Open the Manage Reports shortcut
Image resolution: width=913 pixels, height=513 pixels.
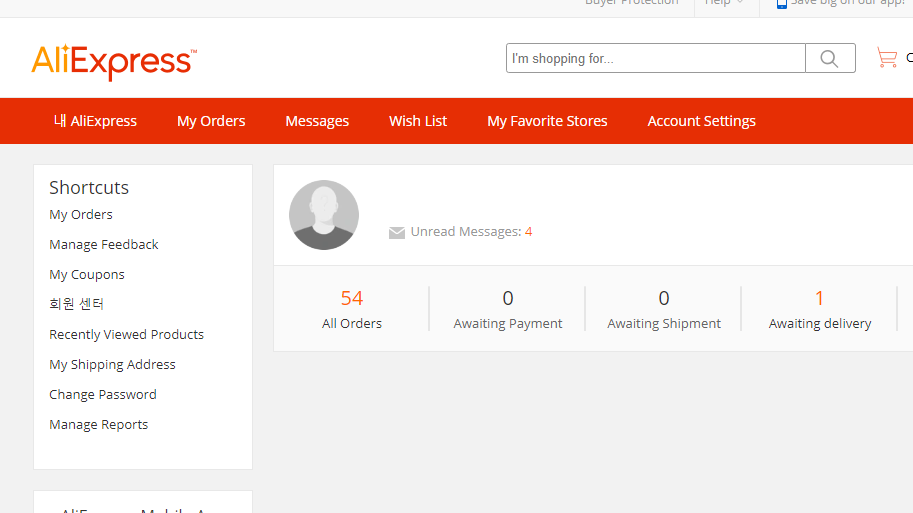click(98, 424)
